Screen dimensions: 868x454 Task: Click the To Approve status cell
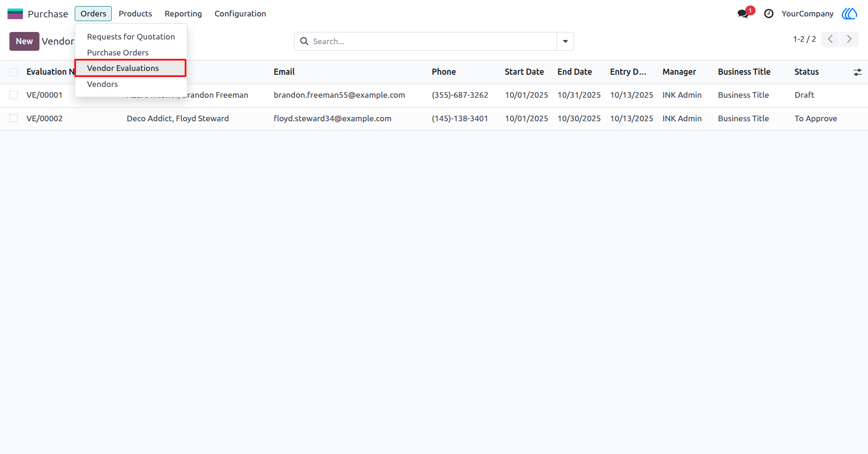(x=816, y=118)
